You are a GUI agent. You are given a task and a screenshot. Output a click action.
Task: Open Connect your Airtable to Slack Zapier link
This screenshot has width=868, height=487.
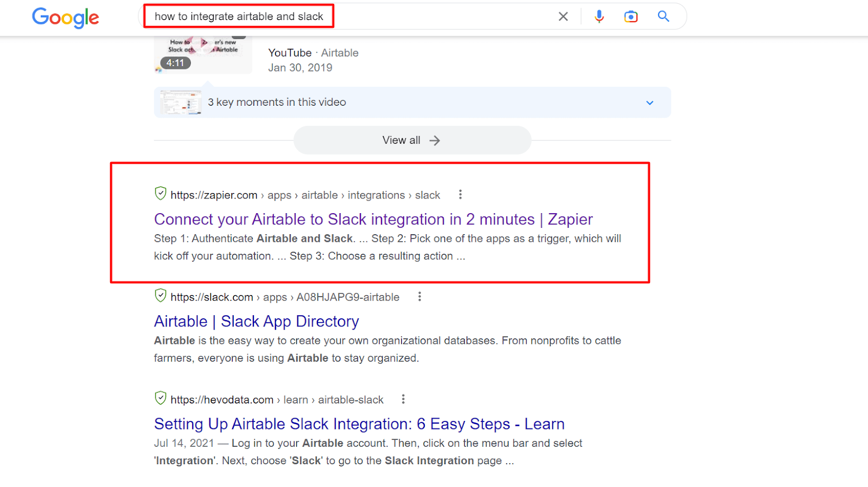[373, 219]
